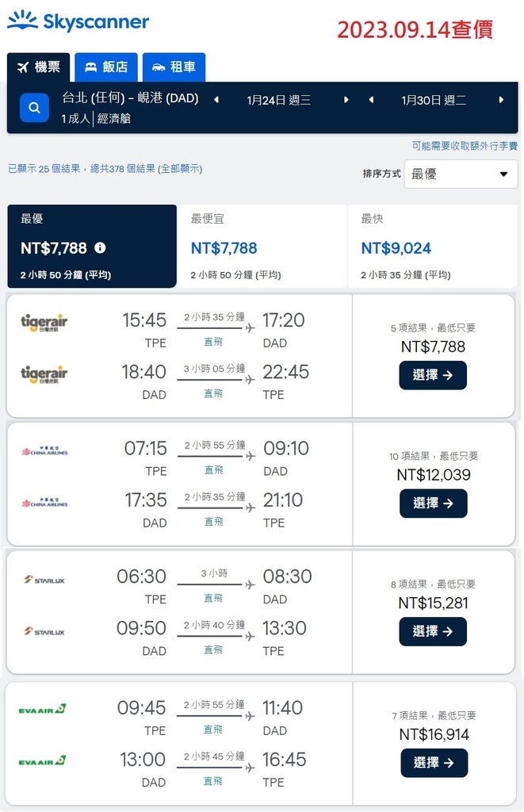
Task: Advance return date past 1月30日
Action: click(501, 100)
